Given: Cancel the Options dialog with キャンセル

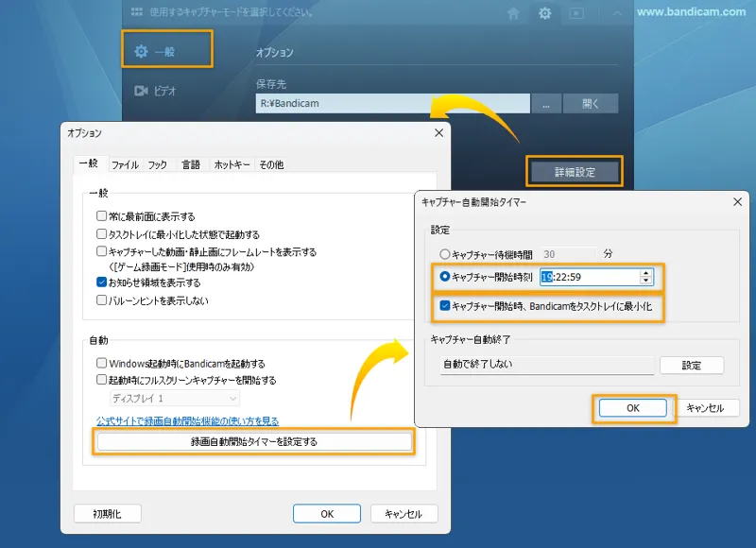Looking at the screenshot, I should tap(404, 514).
